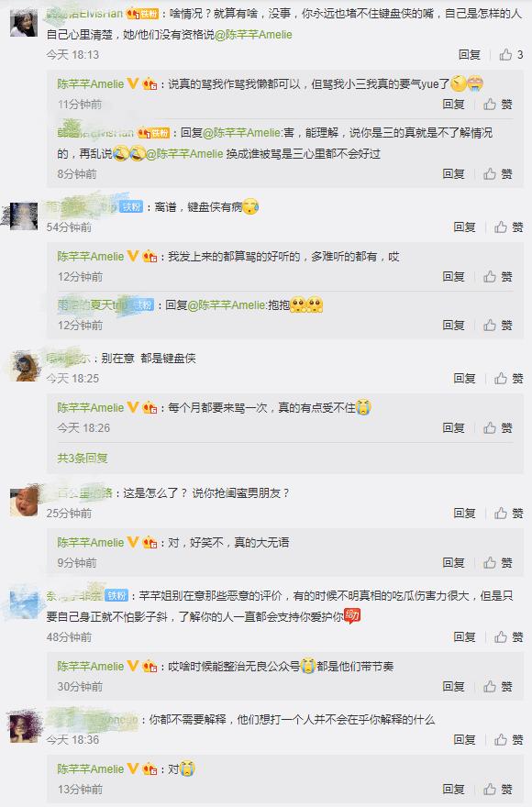
Task: Click the 铁粉 badge beside 离谱 commenter
Action: [131, 207]
